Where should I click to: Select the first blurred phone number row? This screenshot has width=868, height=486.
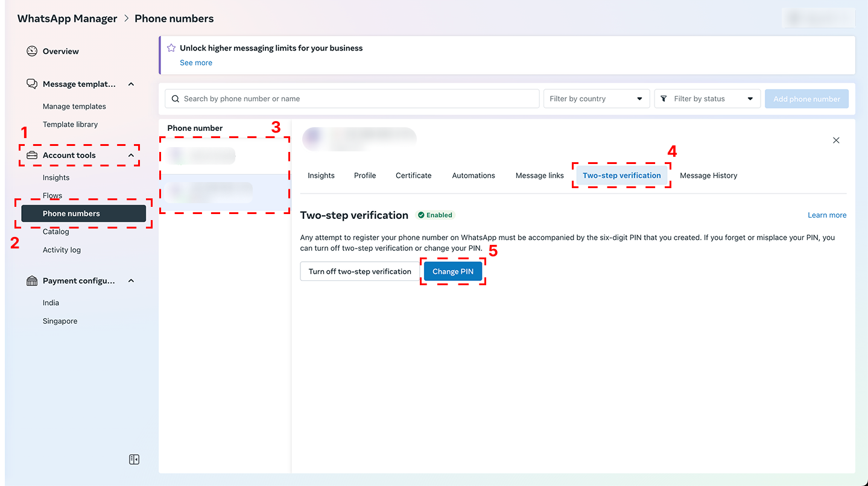[224, 156]
